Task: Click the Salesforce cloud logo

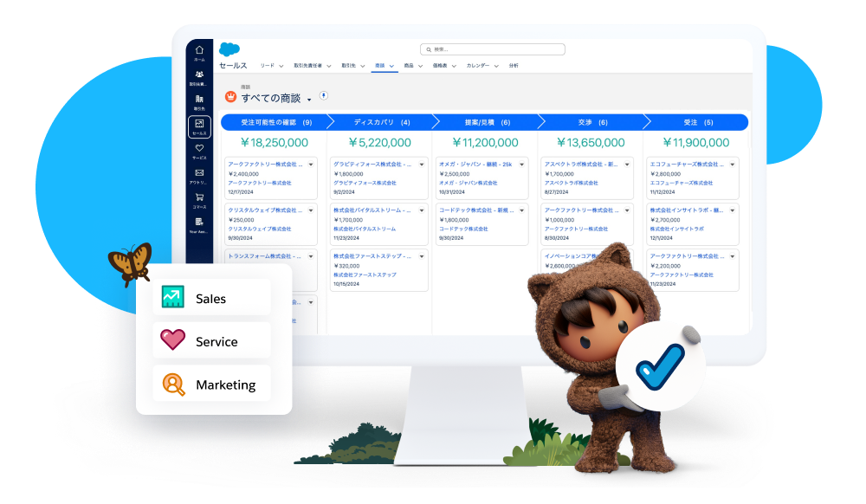Action: pyautogui.click(x=229, y=48)
